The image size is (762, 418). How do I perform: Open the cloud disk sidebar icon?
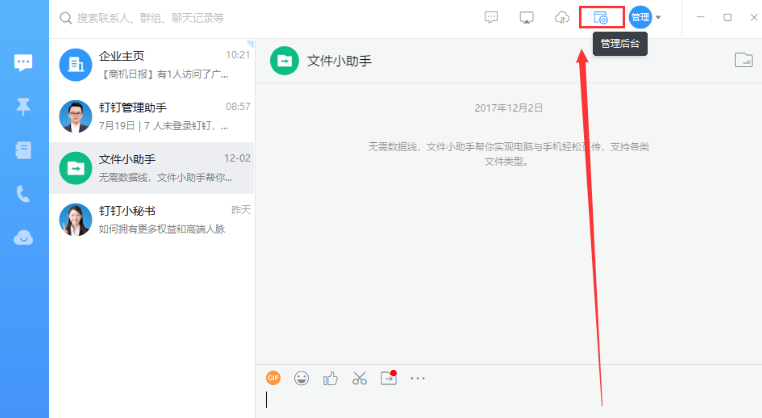tap(23, 238)
